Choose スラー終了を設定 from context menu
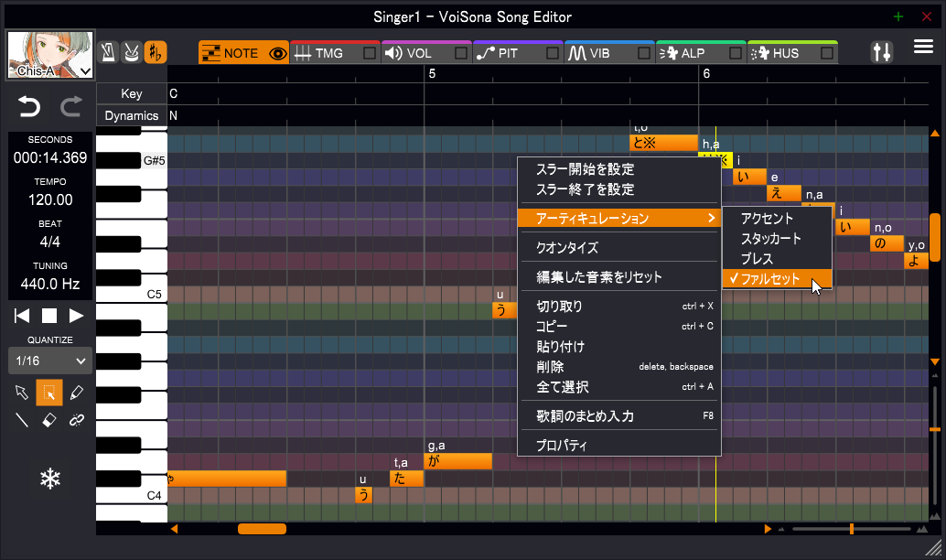 coord(619,188)
